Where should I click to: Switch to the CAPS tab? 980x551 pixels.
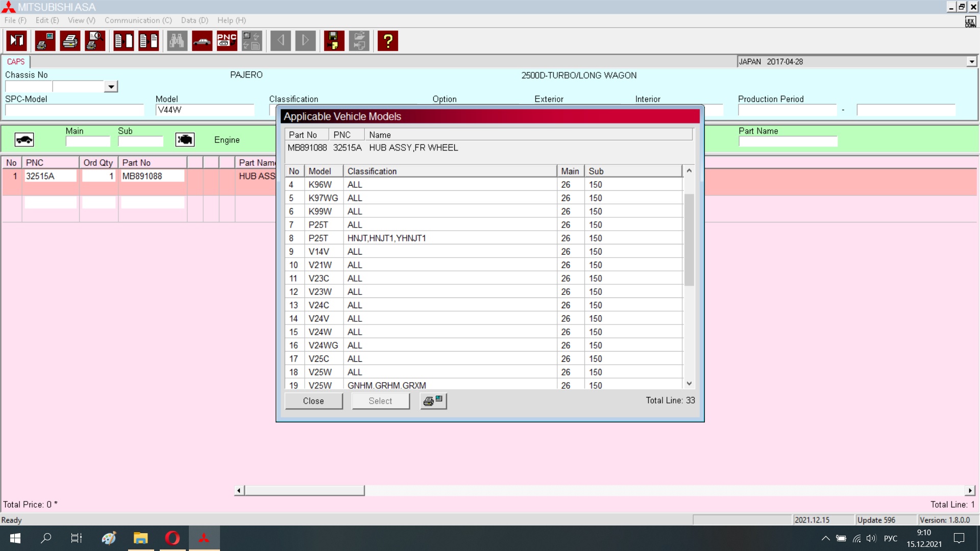tap(16, 62)
